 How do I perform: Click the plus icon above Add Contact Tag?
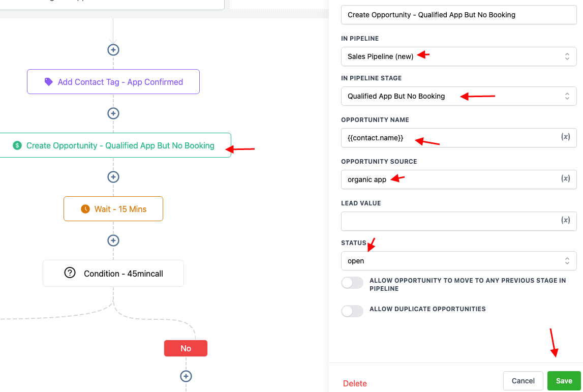coord(113,49)
